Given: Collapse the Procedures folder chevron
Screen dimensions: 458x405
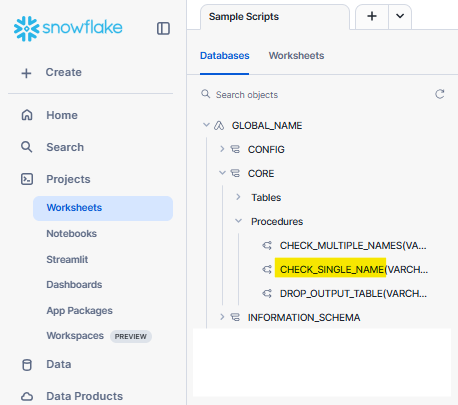Looking at the screenshot, I should coord(238,221).
